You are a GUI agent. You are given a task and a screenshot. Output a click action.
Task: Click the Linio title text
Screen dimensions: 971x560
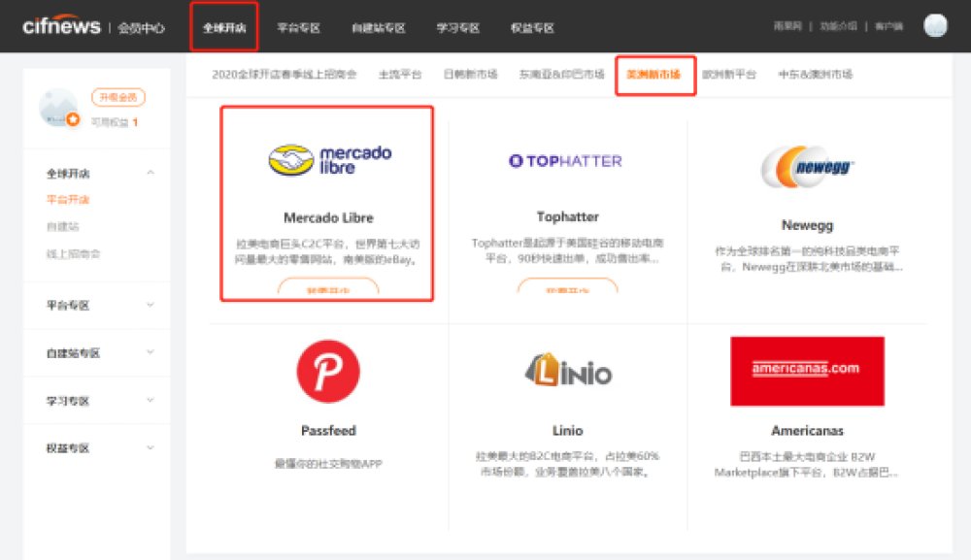[x=568, y=431]
